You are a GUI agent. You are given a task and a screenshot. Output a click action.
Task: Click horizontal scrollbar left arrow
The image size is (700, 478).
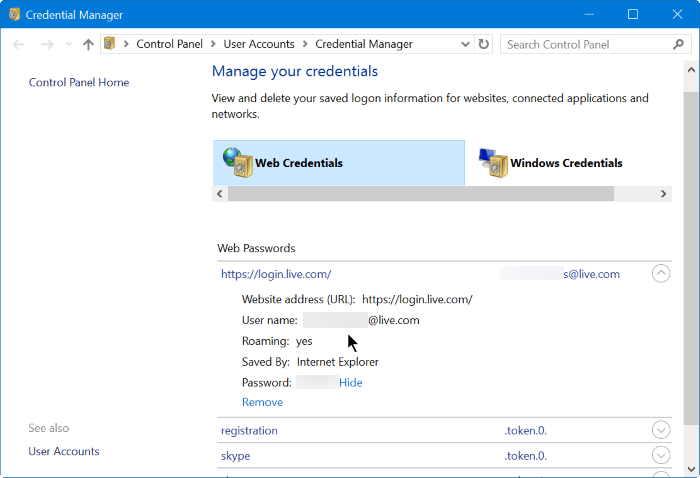click(x=220, y=194)
